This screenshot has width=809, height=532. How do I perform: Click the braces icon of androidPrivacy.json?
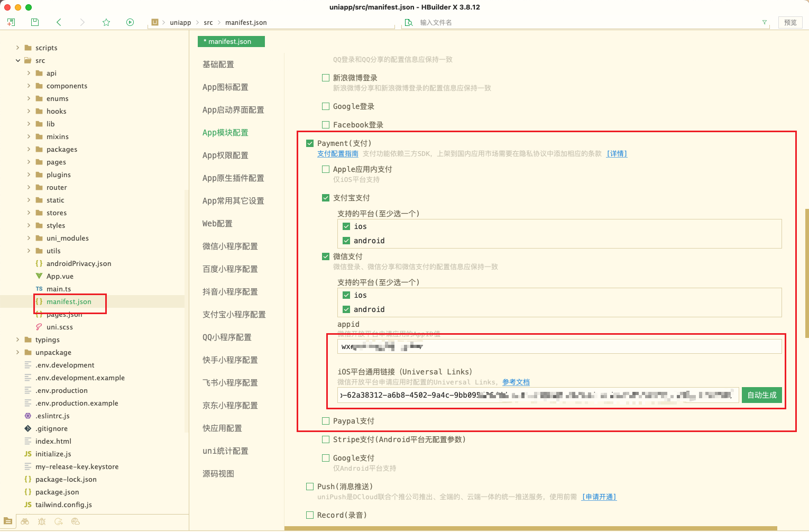pyautogui.click(x=39, y=263)
